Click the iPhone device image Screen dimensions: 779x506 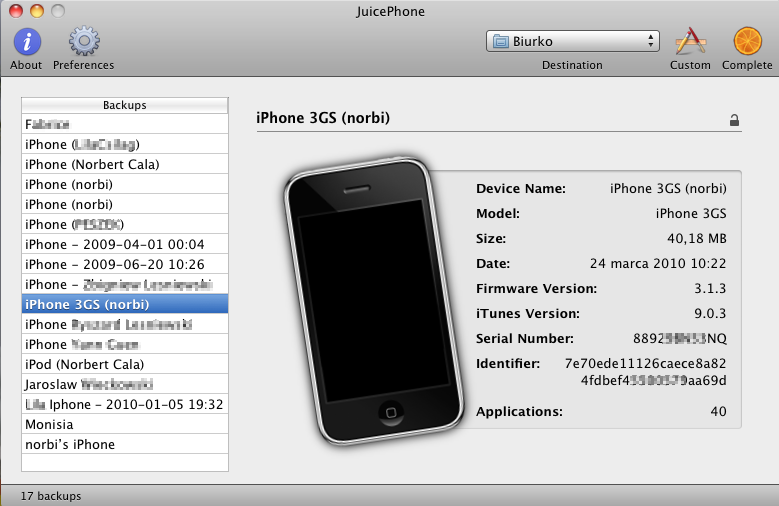point(373,302)
